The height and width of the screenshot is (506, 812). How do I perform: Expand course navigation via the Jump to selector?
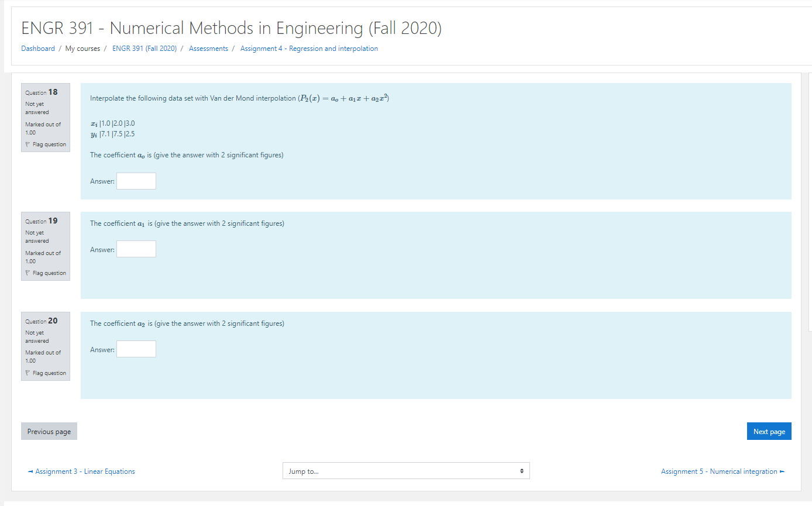click(x=406, y=470)
